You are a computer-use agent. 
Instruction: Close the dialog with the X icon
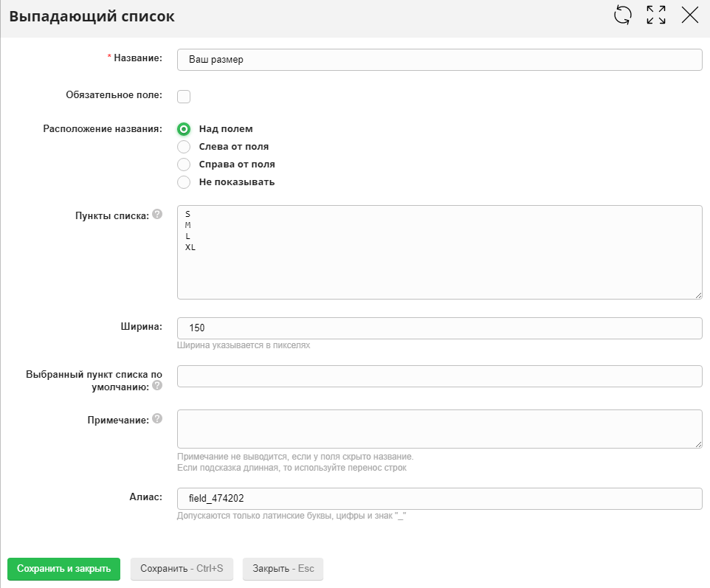point(690,15)
